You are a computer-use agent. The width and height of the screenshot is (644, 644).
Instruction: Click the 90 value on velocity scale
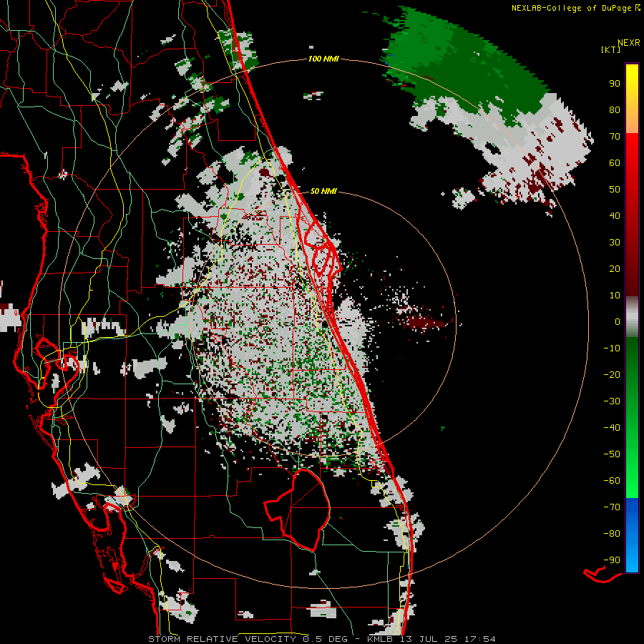pos(615,84)
